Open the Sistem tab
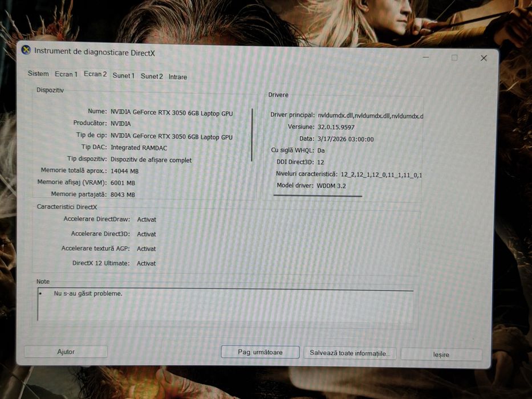The width and height of the screenshot is (532, 399). tap(38, 74)
